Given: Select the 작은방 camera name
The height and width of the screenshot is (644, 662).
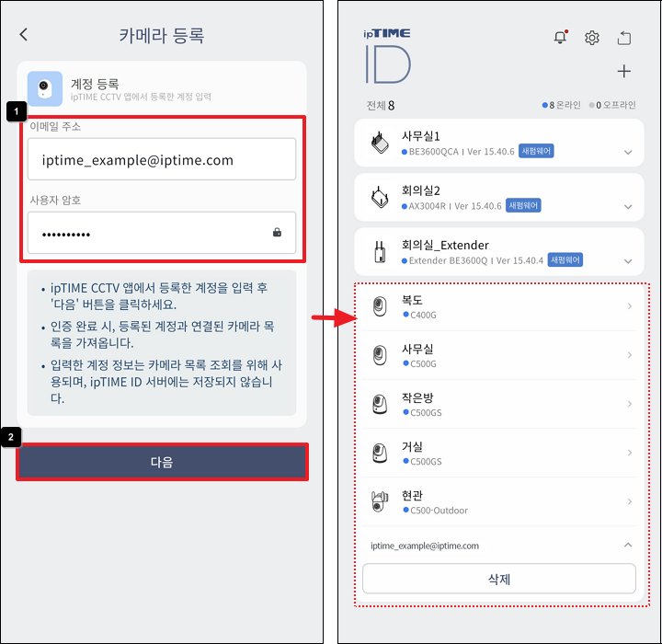Looking at the screenshot, I should coord(417,397).
